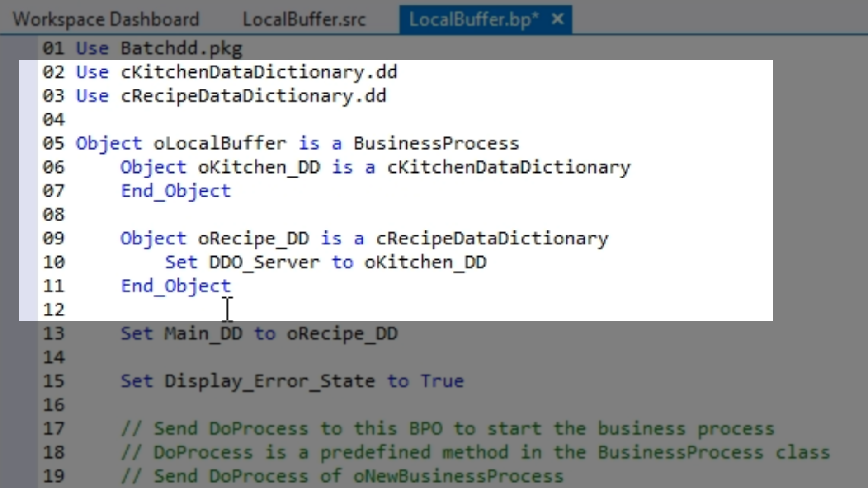
Task: Click the BusinessProcess class name on line 05
Action: pyautogui.click(x=436, y=144)
